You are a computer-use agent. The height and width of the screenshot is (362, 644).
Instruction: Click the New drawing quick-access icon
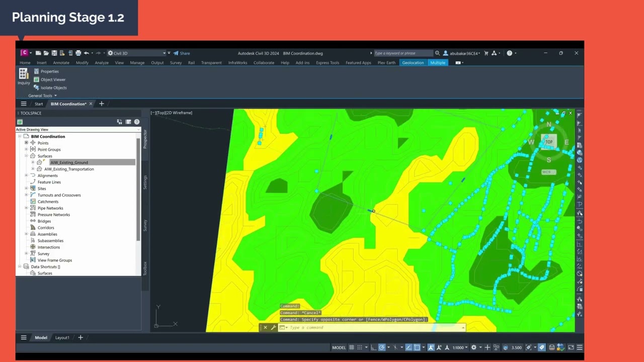(x=38, y=53)
